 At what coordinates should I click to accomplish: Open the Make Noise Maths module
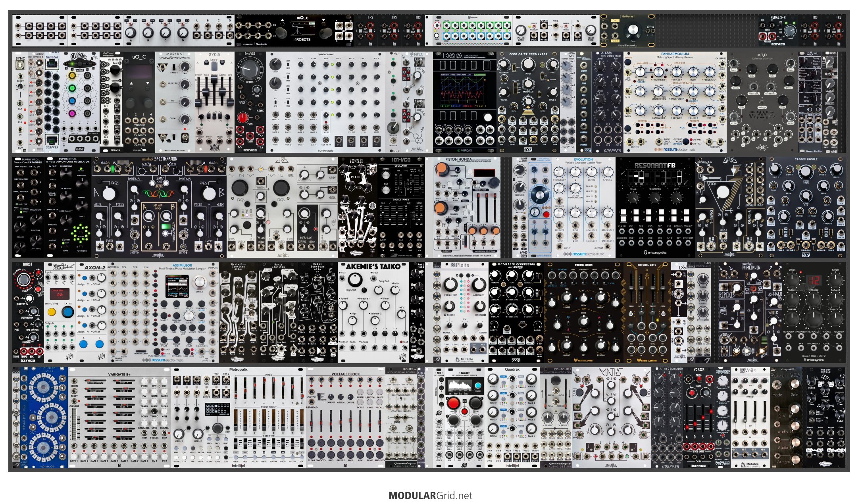pos(612,417)
